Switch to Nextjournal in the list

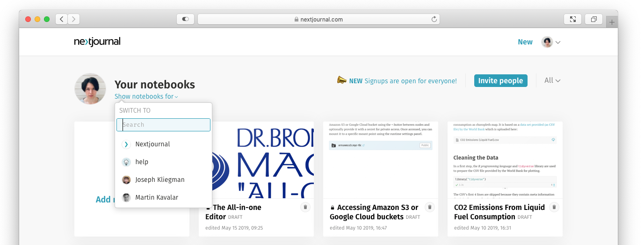pos(163,144)
